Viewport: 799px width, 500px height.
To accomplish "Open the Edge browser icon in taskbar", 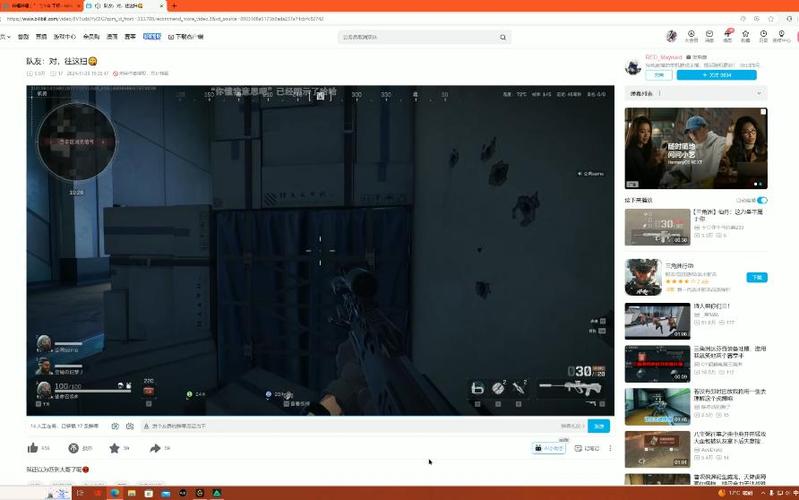I will (115, 493).
